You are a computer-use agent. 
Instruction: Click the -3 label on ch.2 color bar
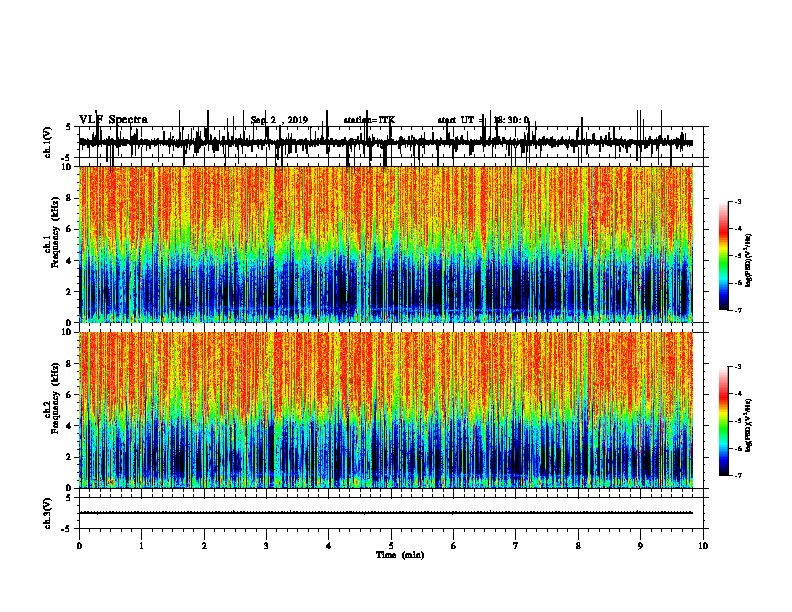pos(738,367)
